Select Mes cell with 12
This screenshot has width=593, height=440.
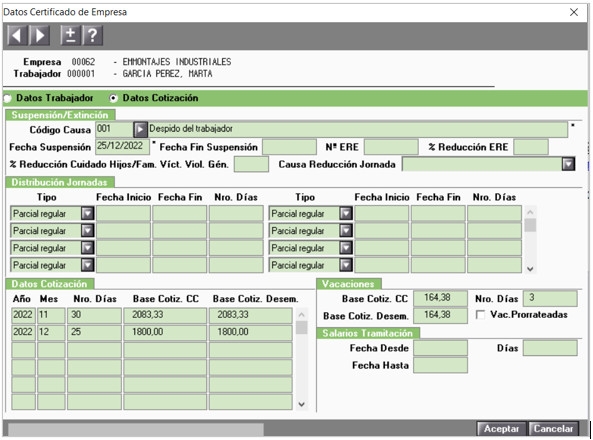51,333
